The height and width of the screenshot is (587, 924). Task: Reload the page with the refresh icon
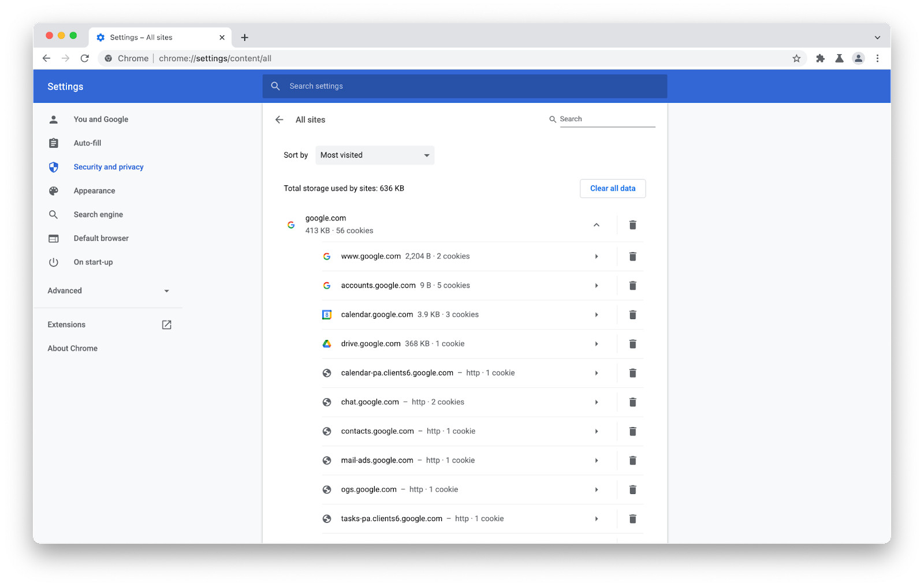pyautogui.click(x=85, y=58)
